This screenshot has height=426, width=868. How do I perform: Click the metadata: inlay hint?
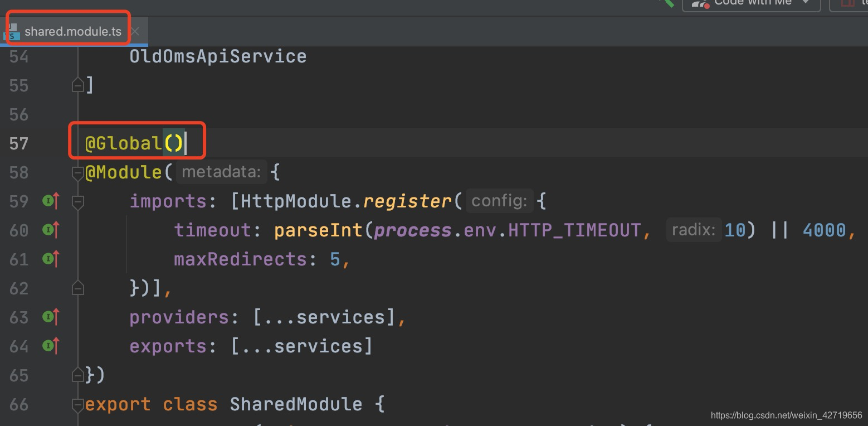221,172
